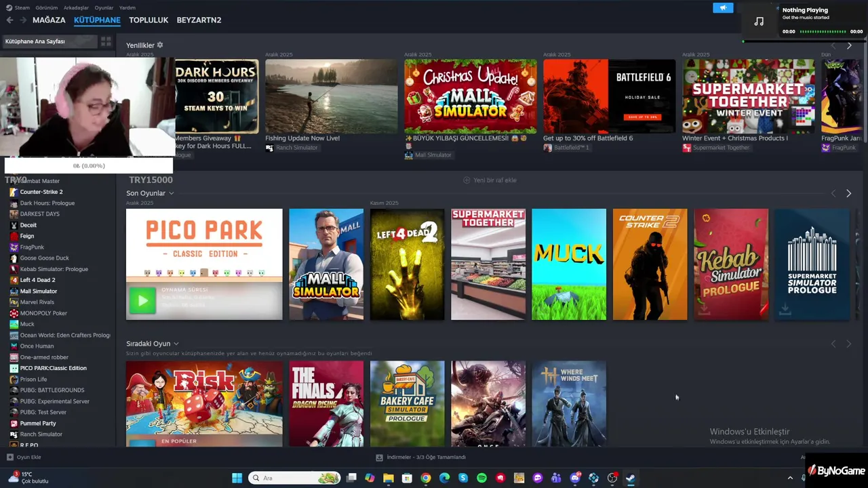This screenshot has height=488, width=868.
Task: Open File Explorer from the taskbar
Action: pos(389,478)
